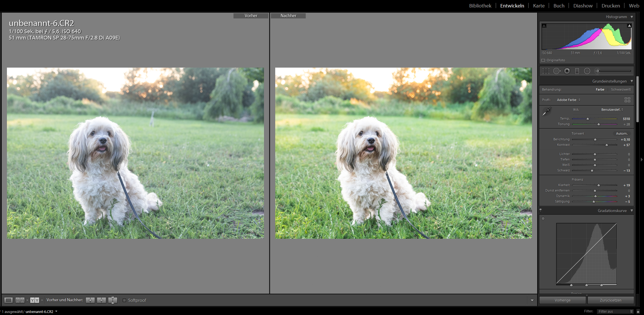
Task: Select the red eye correction tool
Action: (567, 71)
